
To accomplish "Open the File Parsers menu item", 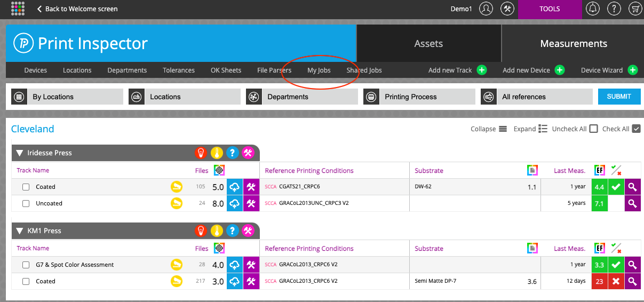I will [x=274, y=70].
